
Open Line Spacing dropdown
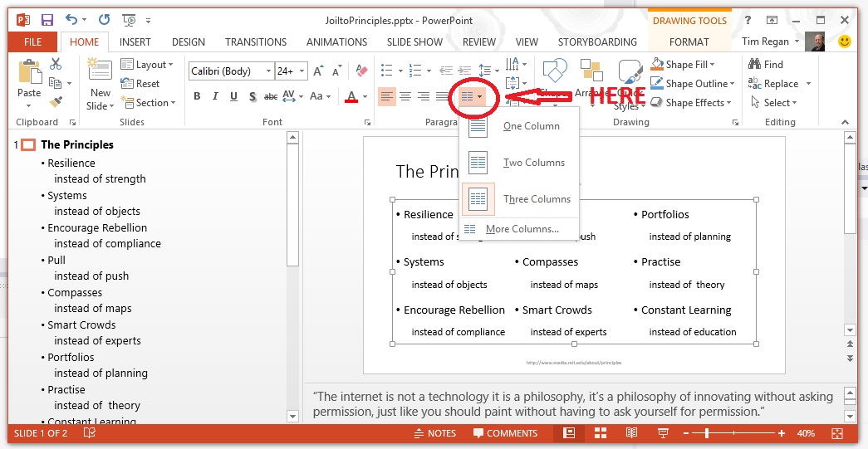488,71
